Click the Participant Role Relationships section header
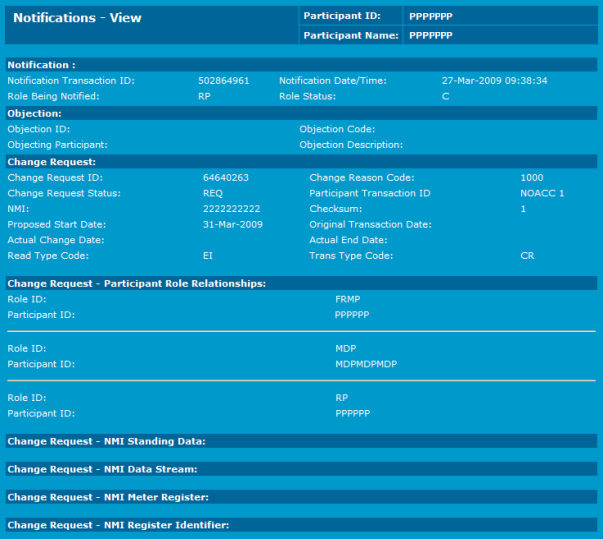603x539 pixels. [136, 284]
